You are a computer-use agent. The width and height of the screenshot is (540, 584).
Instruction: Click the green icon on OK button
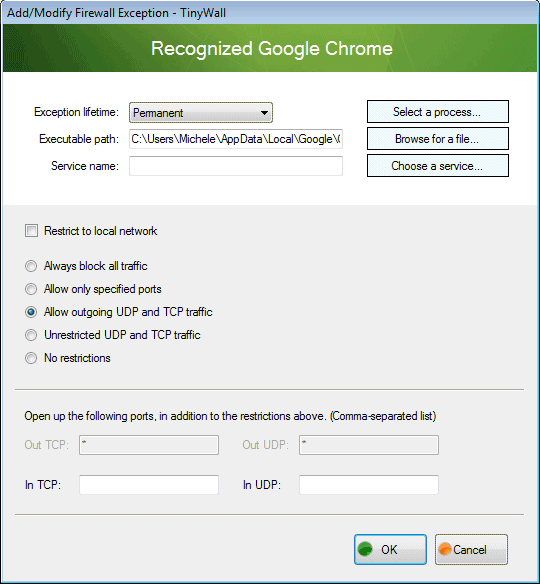365,549
